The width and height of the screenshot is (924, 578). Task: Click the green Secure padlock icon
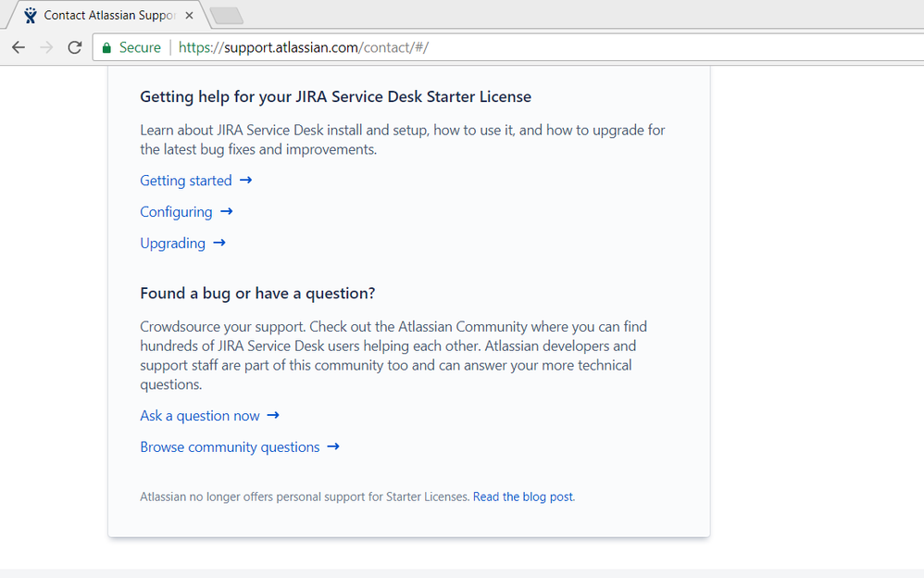(x=106, y=48)
